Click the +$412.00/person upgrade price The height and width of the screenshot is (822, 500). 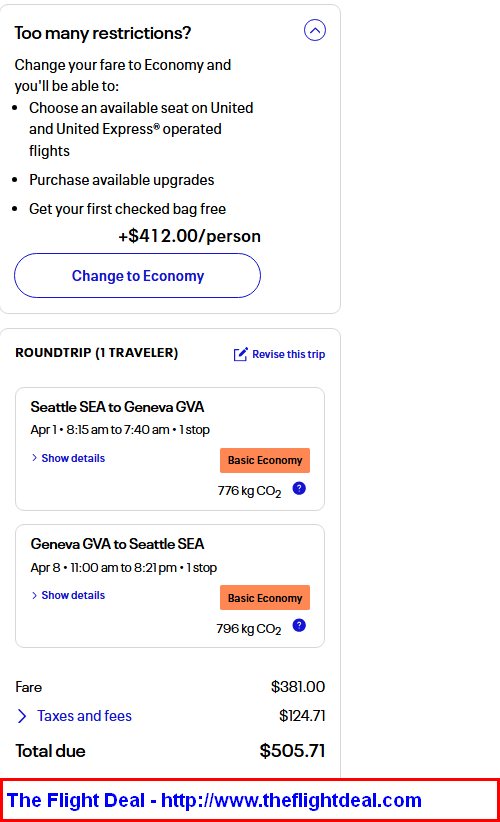pyautogui.click(x=189, y=236)
